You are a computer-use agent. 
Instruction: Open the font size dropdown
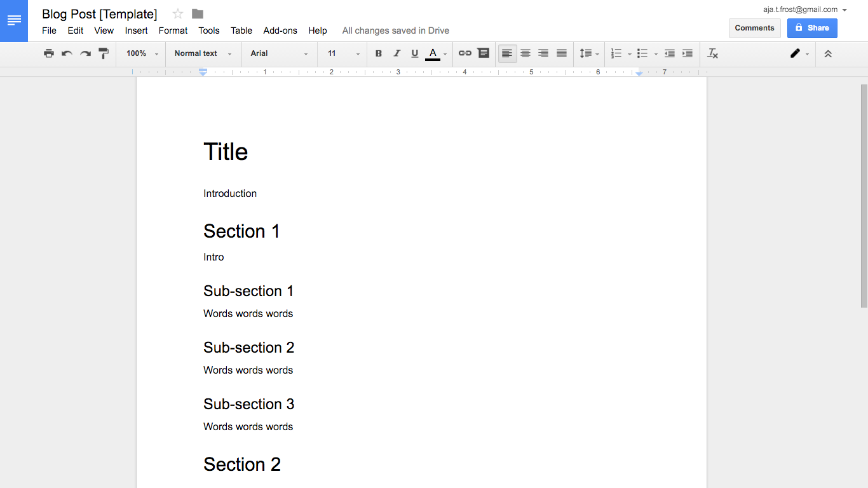coord(342,53)
